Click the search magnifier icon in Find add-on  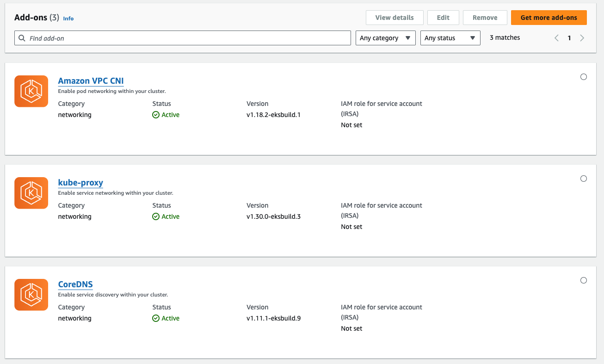point(22,38)
